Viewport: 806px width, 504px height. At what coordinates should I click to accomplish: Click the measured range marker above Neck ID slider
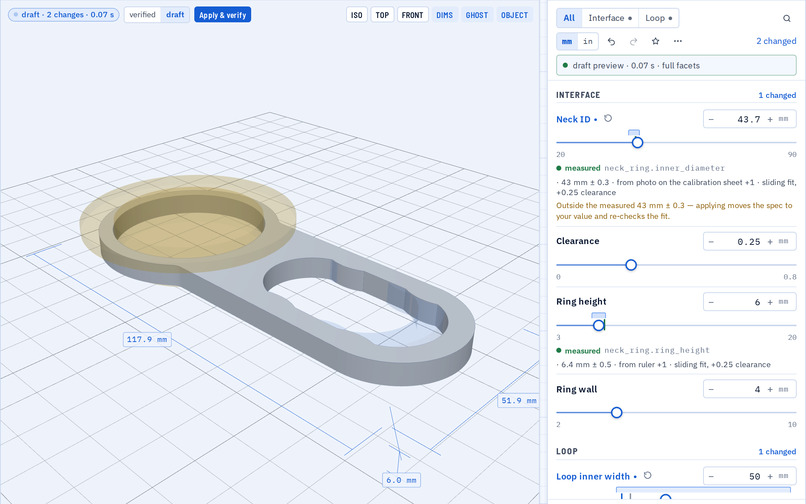[x=634, y=133]
